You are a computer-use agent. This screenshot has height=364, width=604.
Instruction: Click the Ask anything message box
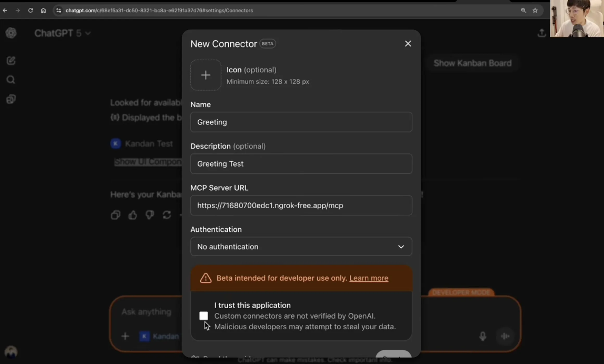147,312
